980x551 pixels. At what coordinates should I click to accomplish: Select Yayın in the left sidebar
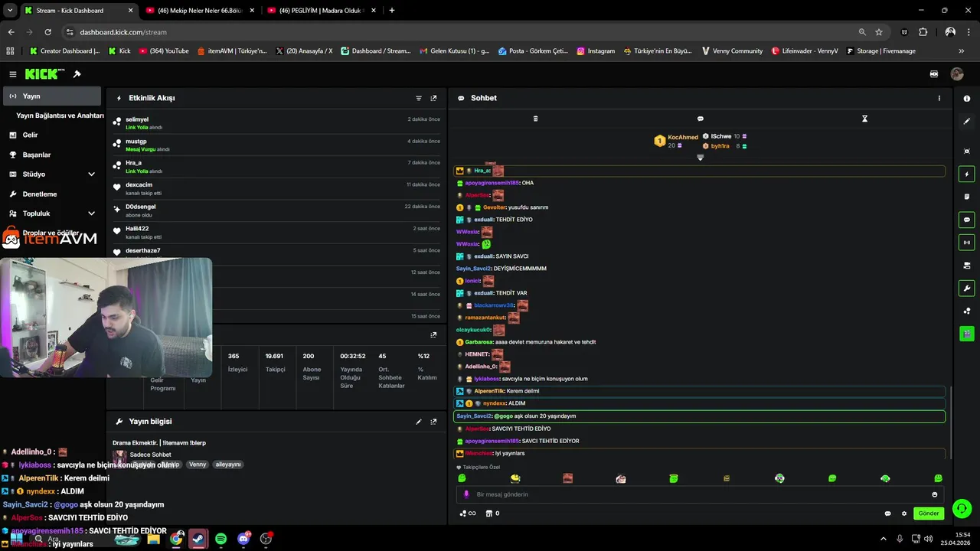click(52, 96)
